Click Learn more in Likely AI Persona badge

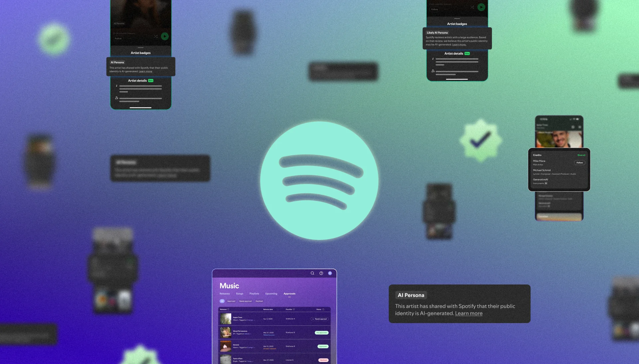[459, 45]
